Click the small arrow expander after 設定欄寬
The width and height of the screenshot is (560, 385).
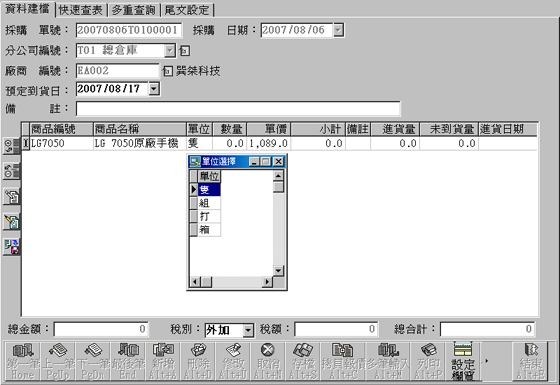pos(486,361)
